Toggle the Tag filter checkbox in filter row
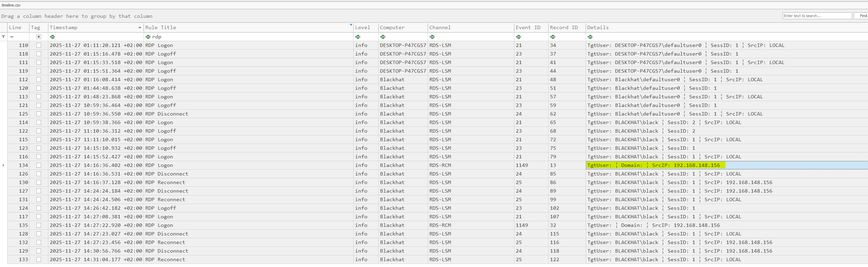 [39, 37]
